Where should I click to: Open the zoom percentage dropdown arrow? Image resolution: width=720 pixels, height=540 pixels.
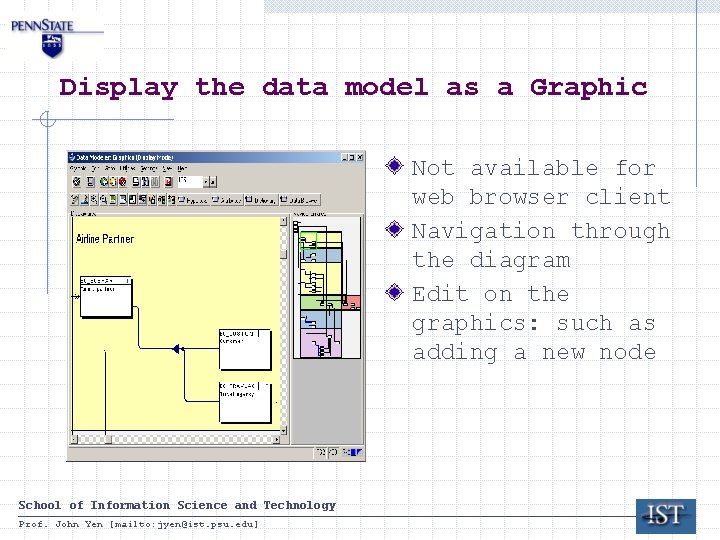206,182
